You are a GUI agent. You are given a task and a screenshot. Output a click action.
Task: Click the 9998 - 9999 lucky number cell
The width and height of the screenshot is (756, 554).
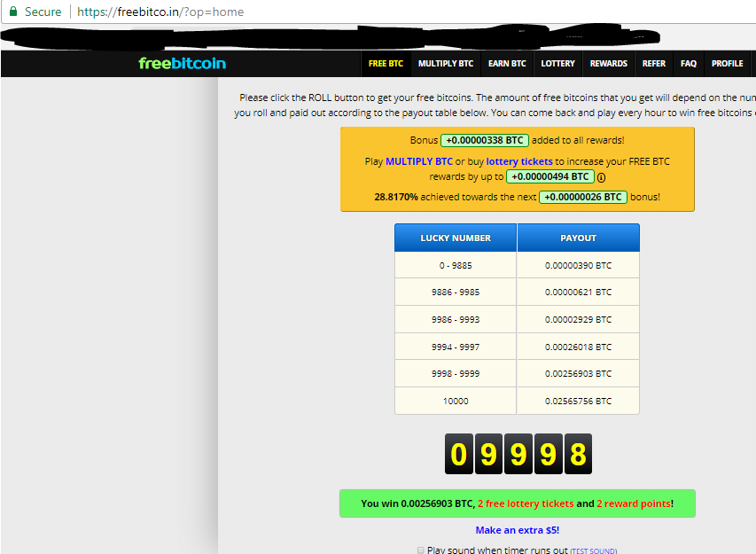tap(456, 374)
